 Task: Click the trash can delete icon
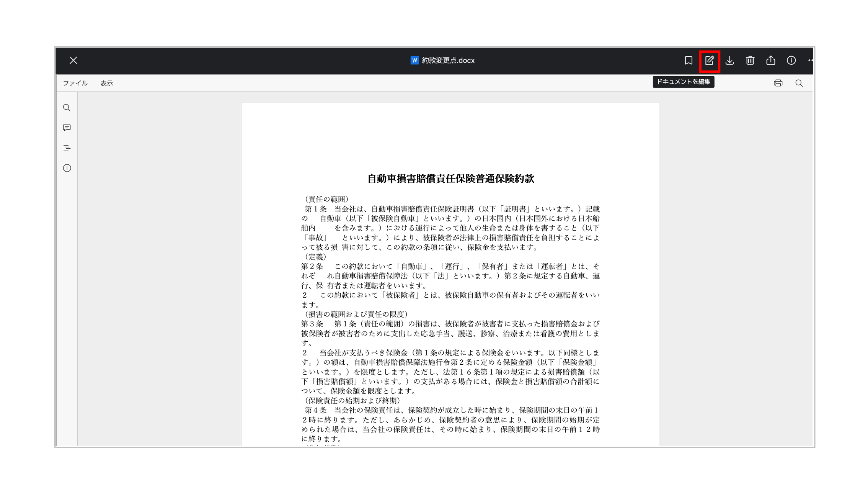point(750,61)
